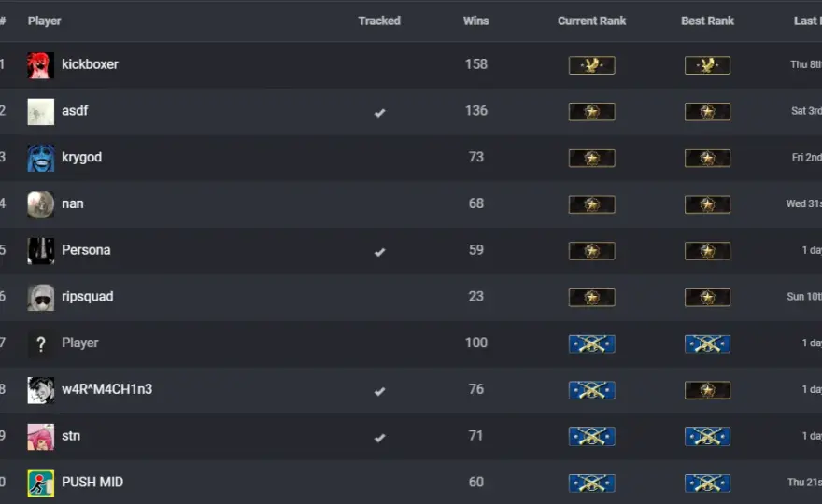
Task: Sort by Current Rank column header
Action: tap(591, 21)
